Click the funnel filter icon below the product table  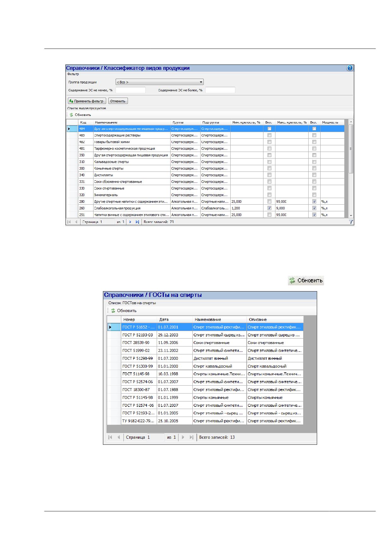(351, 222)
